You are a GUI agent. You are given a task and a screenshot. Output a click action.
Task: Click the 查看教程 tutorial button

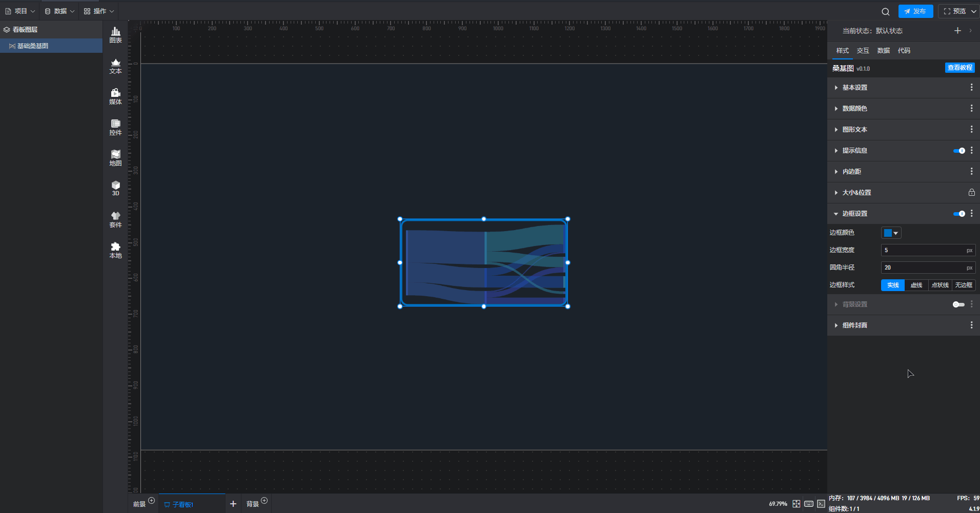[x=959, y=68]
